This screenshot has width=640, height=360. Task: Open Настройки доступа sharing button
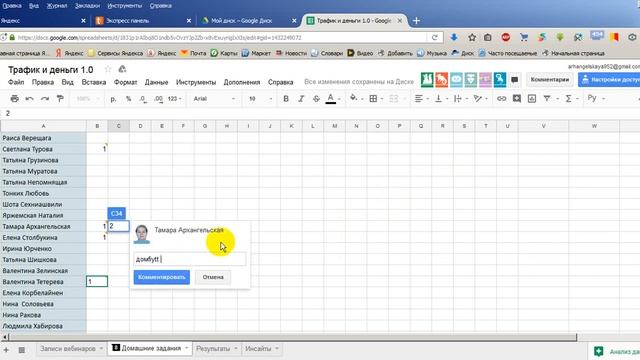point(609,80)
